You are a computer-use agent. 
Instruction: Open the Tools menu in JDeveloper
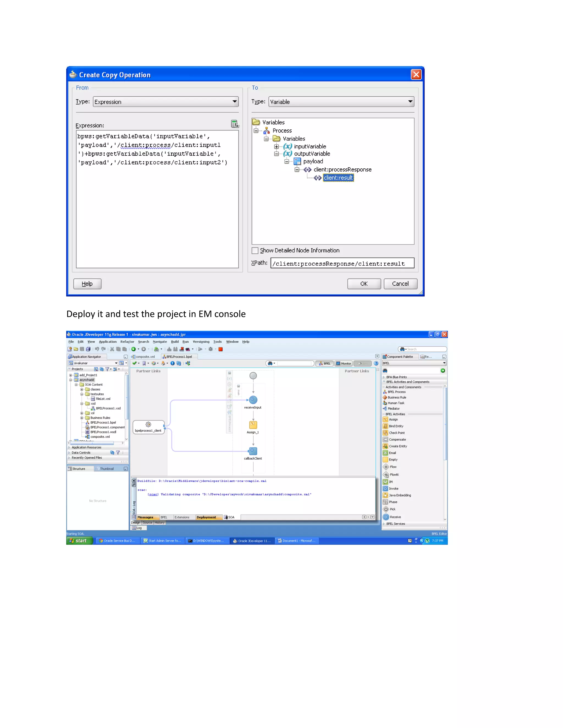(217, 342)
